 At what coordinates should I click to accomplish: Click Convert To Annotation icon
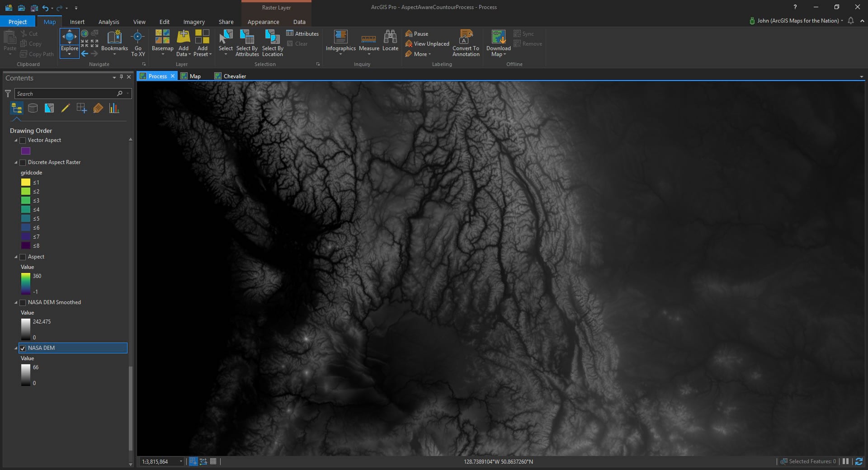(466, 38)
